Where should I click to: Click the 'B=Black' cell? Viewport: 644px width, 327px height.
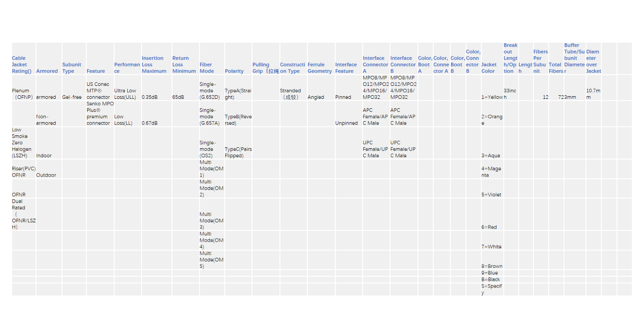click(492, 279)
